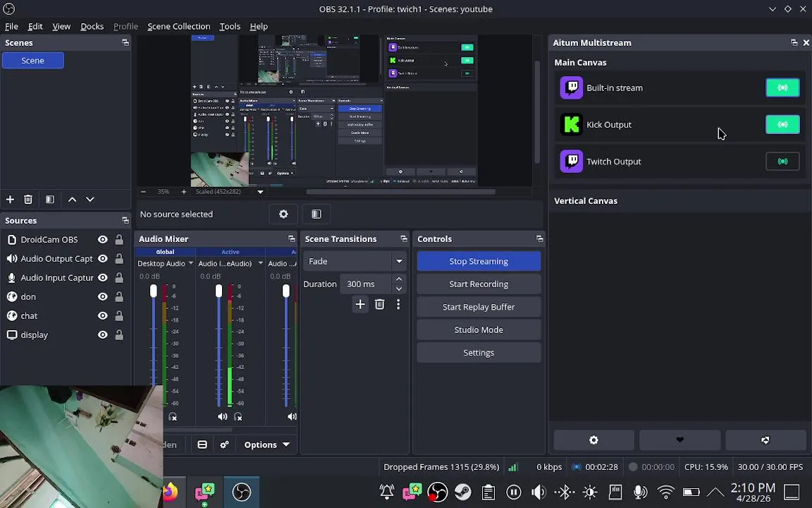Click the heart donate button in Aitum dock

[x=680, y=440]
